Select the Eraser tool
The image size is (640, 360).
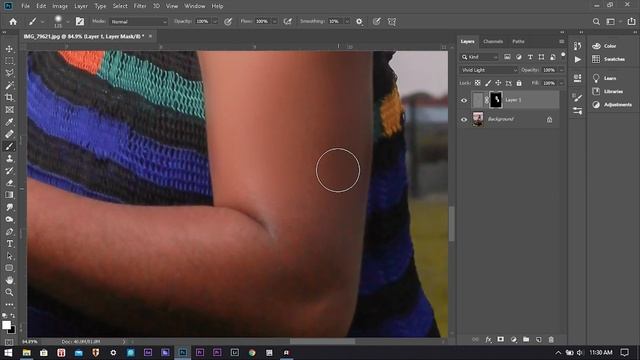coord(9,183)
